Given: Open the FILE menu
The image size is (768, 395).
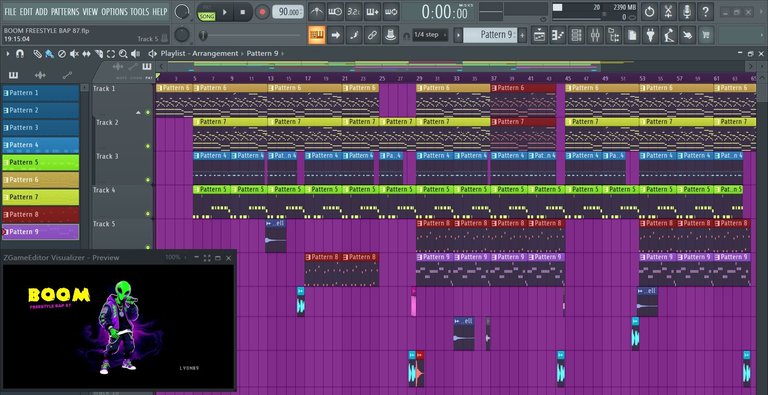Looking at the screenshot, I should tap(10, 11).
